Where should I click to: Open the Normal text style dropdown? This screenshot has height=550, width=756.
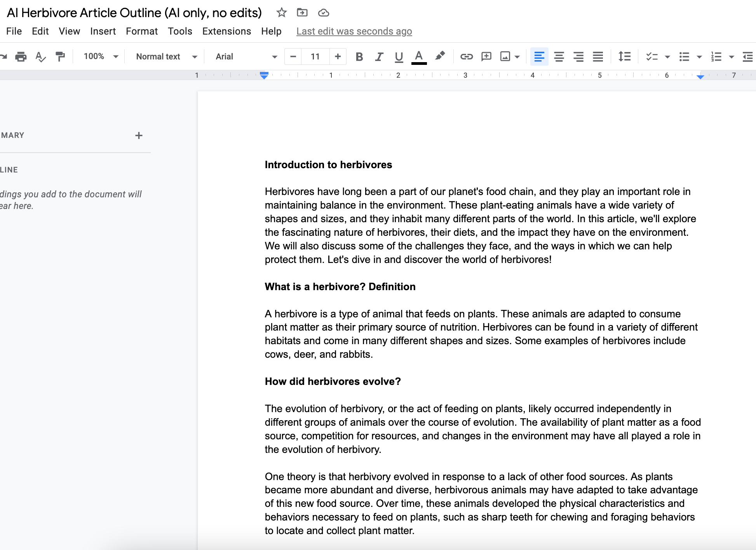[167, 57]
